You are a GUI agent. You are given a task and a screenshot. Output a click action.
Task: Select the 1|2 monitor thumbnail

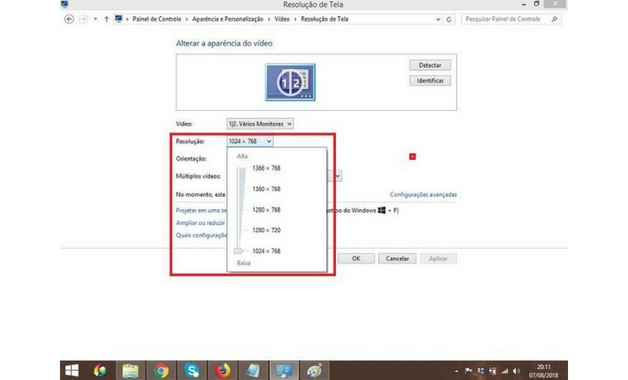(x=290, y=82)
